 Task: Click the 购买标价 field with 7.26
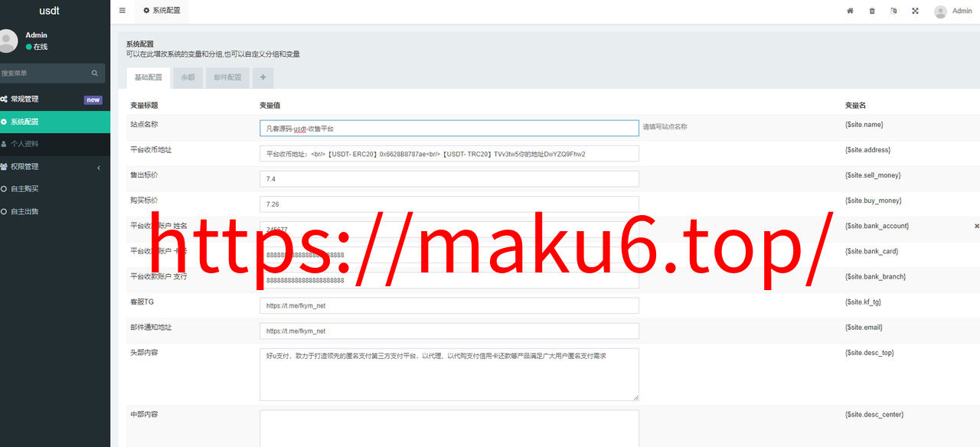(449, 204)
